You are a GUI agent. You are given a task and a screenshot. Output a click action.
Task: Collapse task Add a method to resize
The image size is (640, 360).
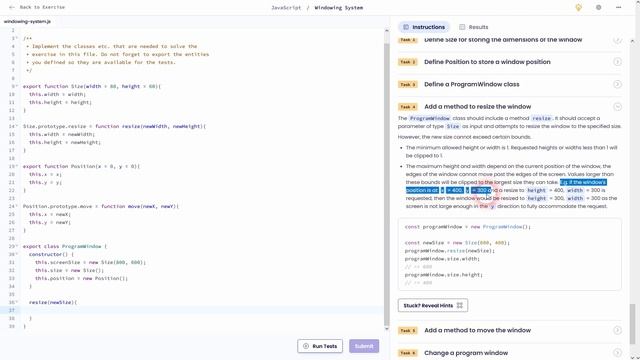(x=617, y=107)
